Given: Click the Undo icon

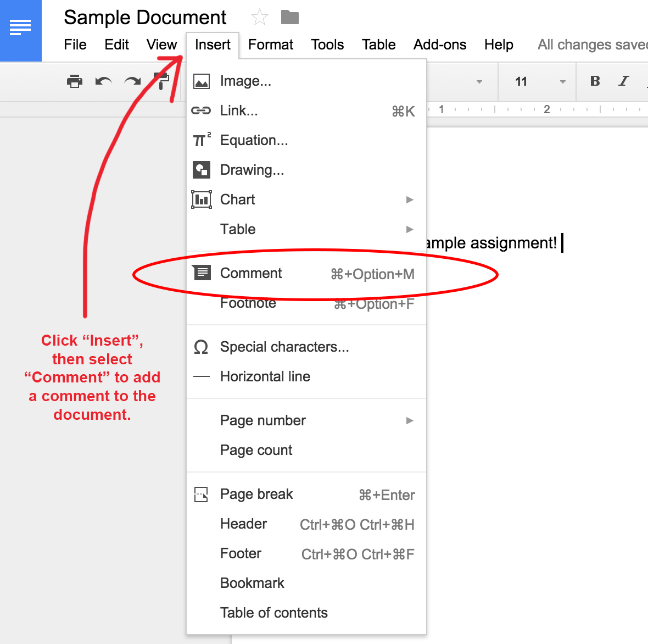Looking at the screenshot, I should [104, 81].
